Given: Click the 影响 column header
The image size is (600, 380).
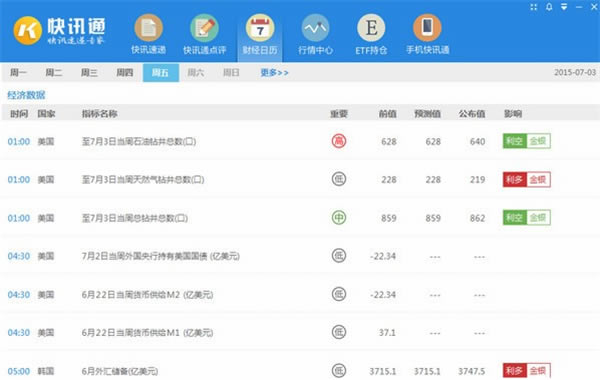Looking at the screenshot, I should click(x=513, y=114).
